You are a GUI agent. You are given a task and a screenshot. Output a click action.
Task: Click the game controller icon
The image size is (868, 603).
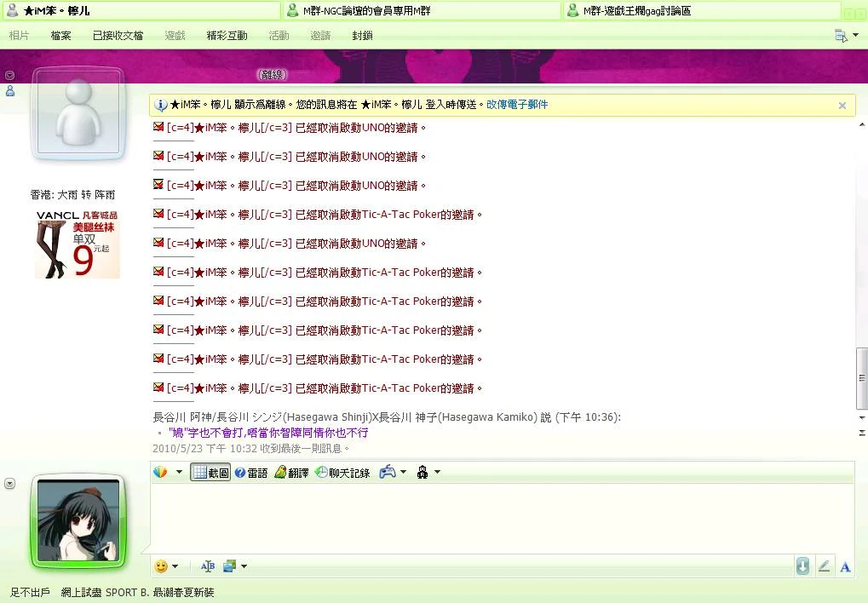click(x=388, y=472)
